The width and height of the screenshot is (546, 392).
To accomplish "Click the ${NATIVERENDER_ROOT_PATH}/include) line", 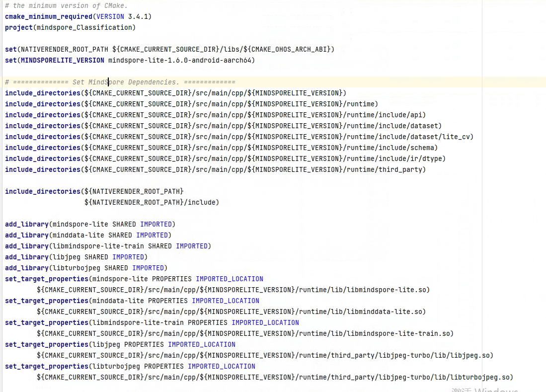I will [152, 202].
